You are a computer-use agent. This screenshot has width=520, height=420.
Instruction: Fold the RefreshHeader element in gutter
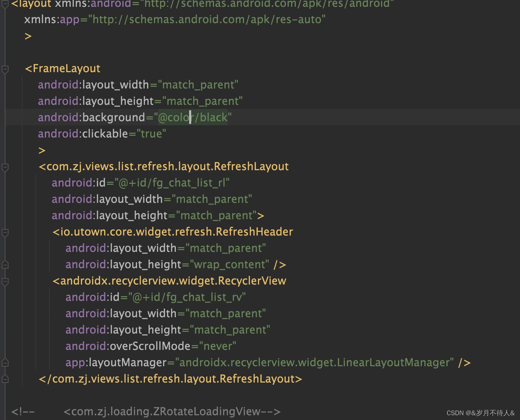(x=5, y=233)
